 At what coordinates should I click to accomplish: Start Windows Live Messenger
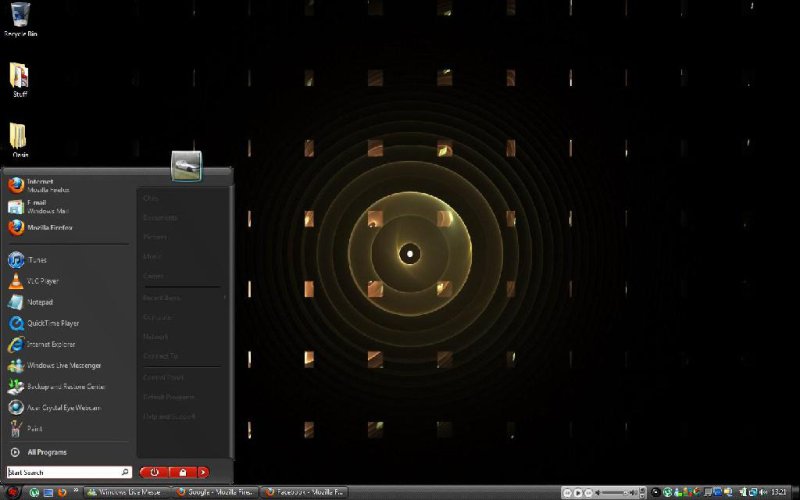(63, 365)
